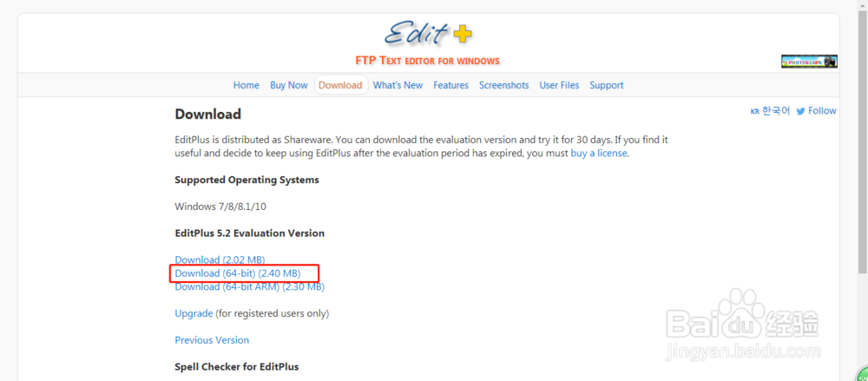The width and height of the screenshot is (868, 381).
Task: Click the Supported Operating Systems heading
Action: [247, 180]
